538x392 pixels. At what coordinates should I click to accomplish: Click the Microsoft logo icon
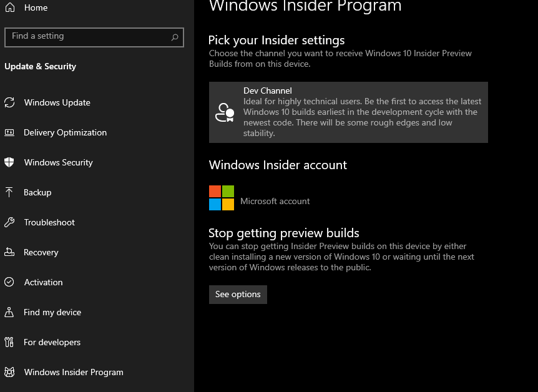click(222, 198)
